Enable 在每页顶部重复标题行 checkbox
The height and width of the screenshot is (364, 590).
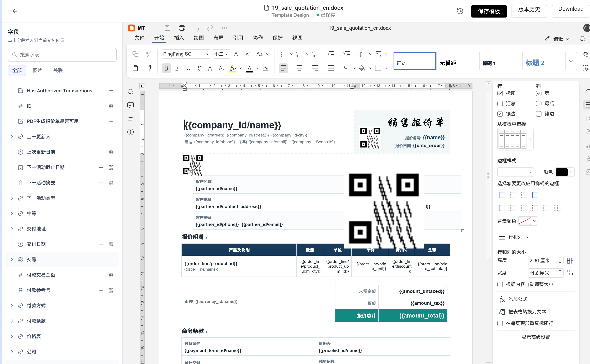[x=500, y=323]
